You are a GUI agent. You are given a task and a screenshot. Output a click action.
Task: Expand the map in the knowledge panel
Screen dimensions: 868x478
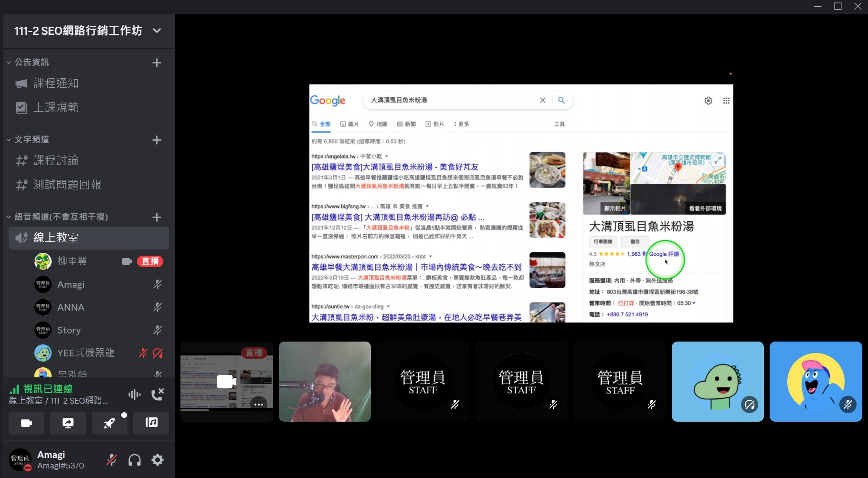tap(718, 161)
